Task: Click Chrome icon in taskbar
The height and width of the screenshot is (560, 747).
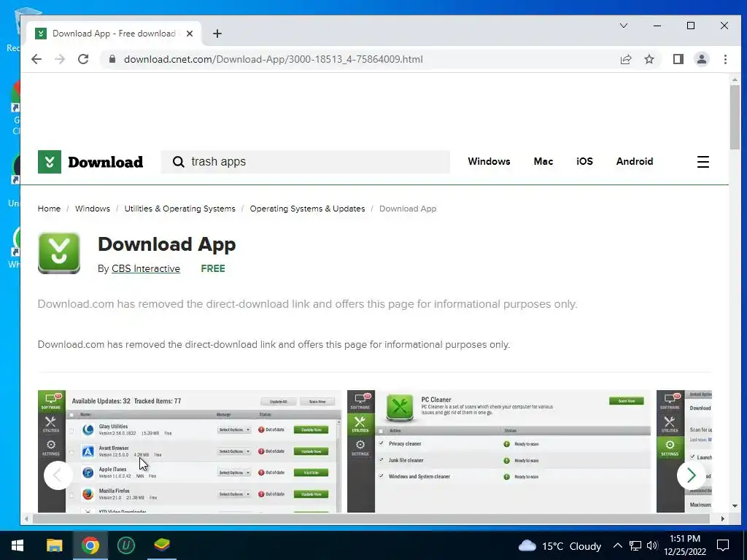Action: tap(90, 545)
